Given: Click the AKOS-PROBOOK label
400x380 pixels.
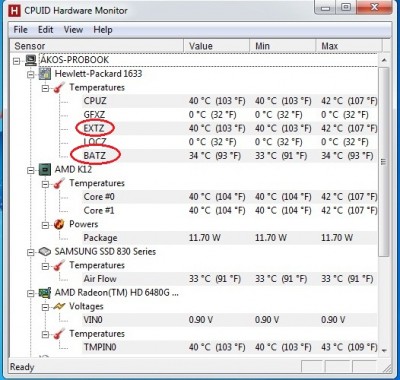Looking at the screenshot, I should tap(74, 60).
